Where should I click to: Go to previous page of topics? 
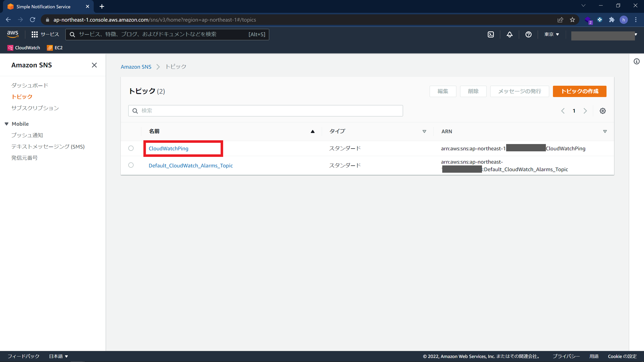pos(563,111)
